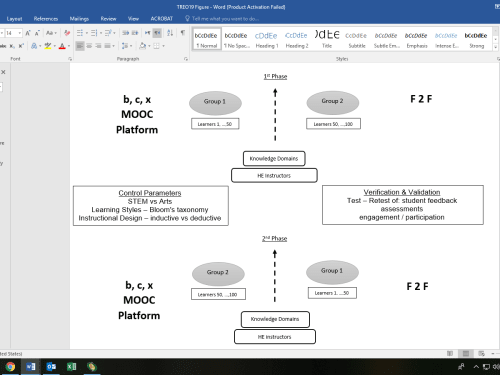Apply the Subtle Emphasis style
Image resolution: width=500 pixels, height=375 pixels.
click(387, 39)
